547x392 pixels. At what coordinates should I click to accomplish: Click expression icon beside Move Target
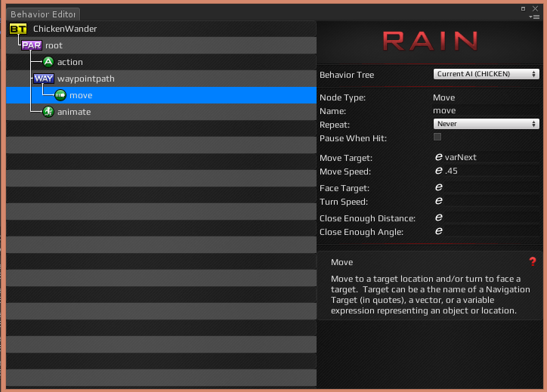[x=438, y=157]
